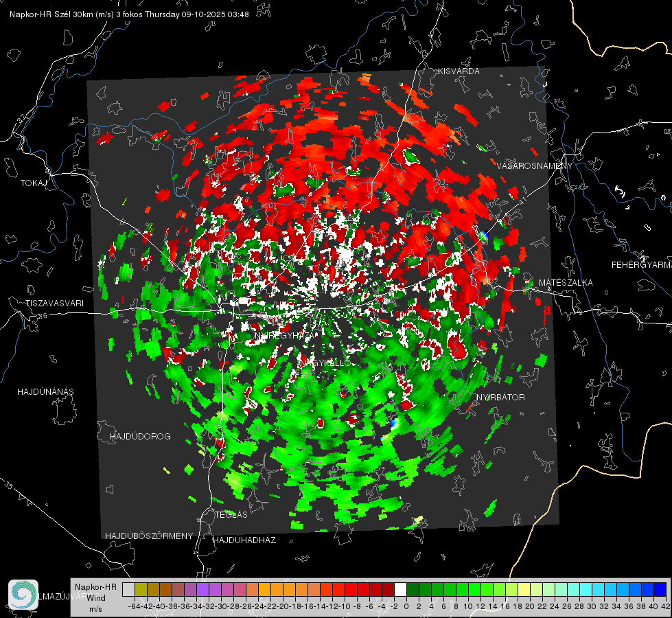Click the road number 41 label
Viewport: 672px width, 618px height.
[522, 201]
